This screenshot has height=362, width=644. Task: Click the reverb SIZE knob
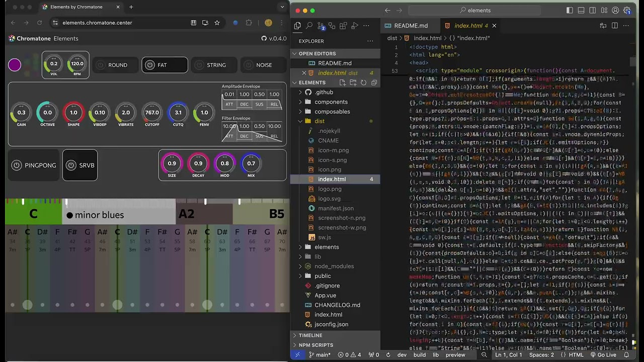pos(172,163)
